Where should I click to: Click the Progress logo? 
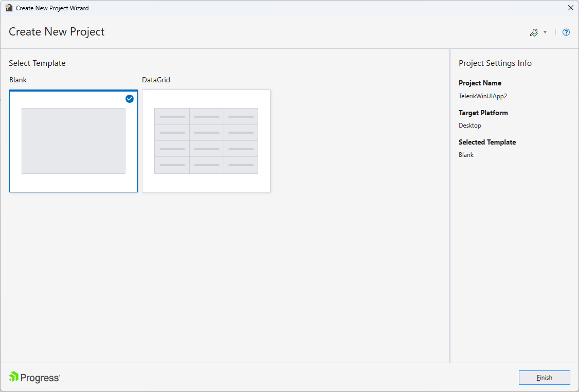coord(34,377)
